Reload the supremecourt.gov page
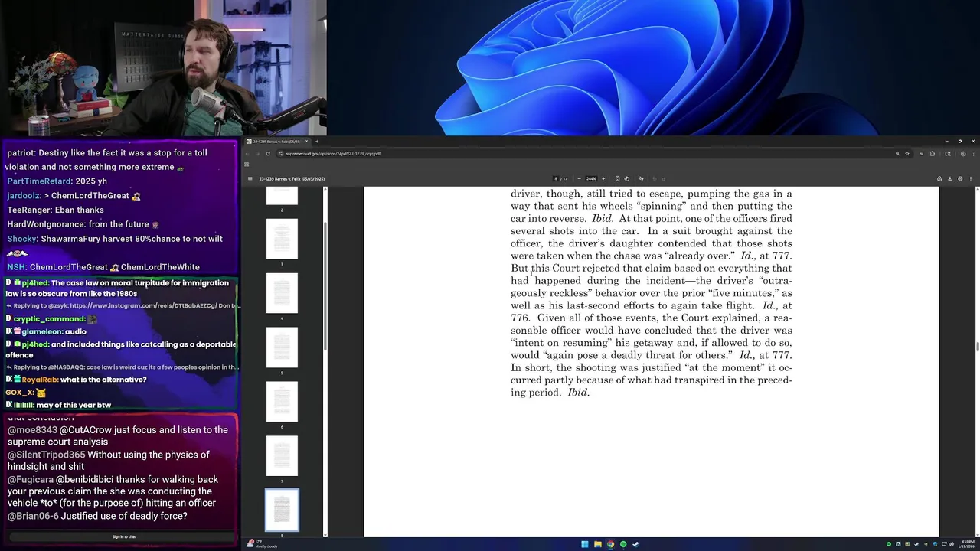Screen dimensions: 980x551 (x=267, y=153)
